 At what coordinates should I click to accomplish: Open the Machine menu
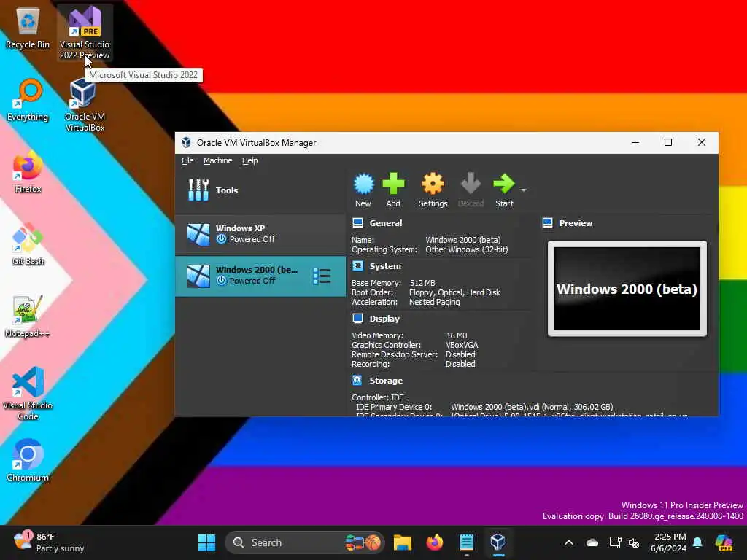tap(217, 160)
